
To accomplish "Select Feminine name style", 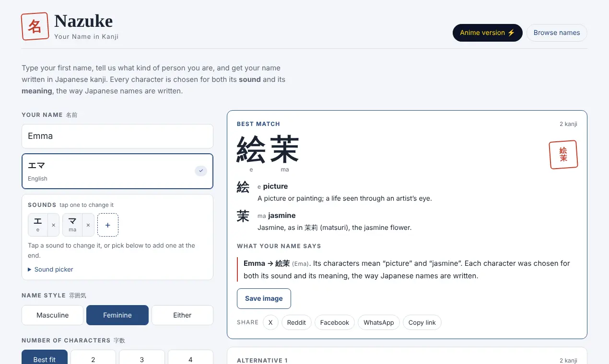I will pos(117,315).
